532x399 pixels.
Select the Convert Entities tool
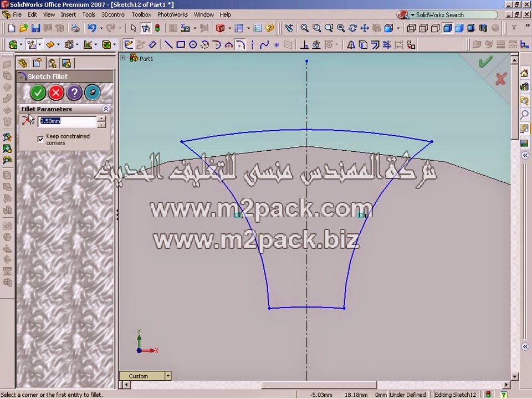[362, 45]
